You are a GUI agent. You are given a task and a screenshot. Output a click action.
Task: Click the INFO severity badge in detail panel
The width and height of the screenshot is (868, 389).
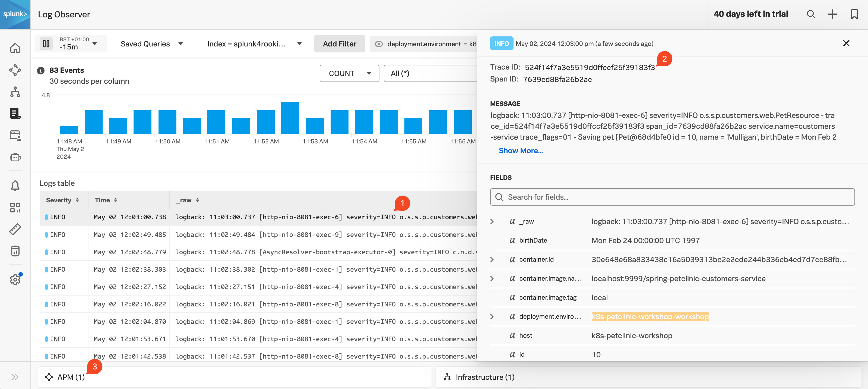click(x=501, y=43)
